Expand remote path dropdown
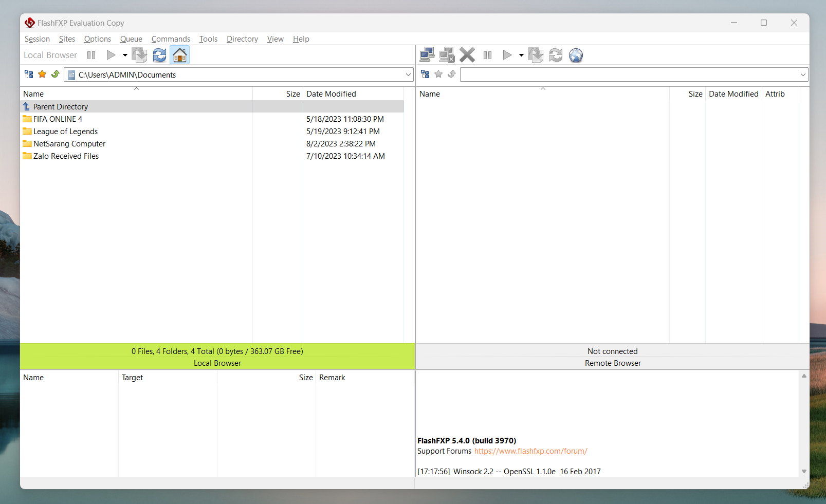Image resolution: width=826 pixels, height=504 pixels. [803, 75]
